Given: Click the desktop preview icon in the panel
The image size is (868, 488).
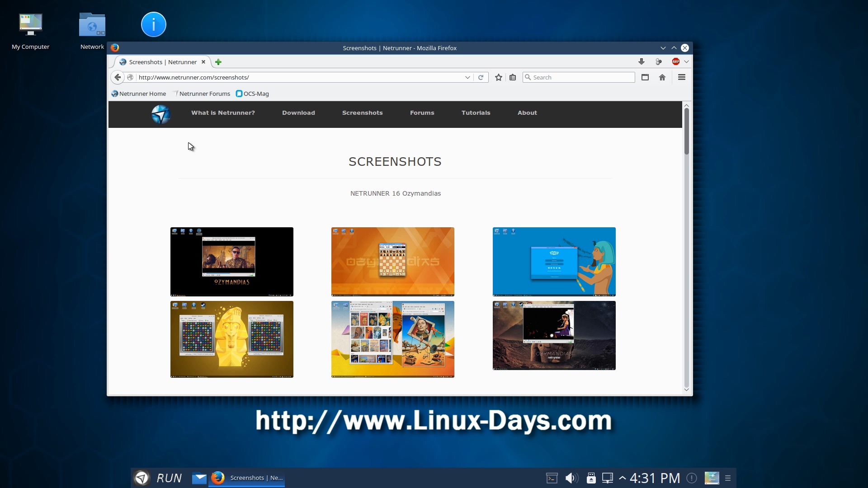Looking at the screenshot, I should coord(712,478).
